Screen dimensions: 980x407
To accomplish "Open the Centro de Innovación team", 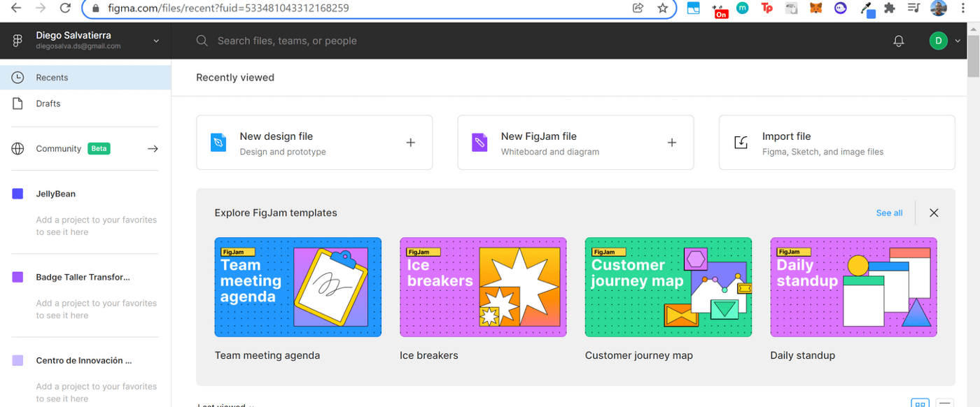I will pos(84,360).
